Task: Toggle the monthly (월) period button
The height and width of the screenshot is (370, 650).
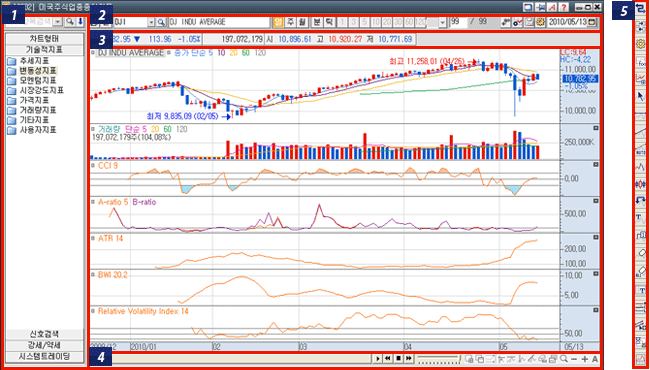Action: click(x=301, y=22)
